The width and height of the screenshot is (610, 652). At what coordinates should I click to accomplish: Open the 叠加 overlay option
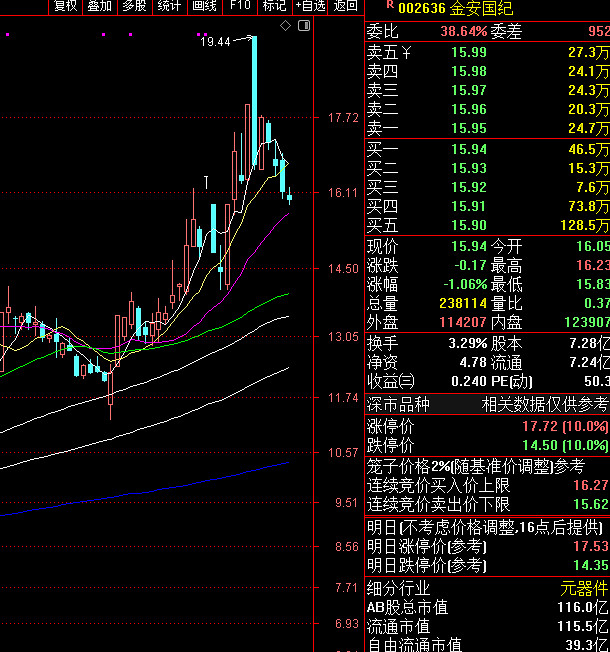click(x=99, y=6)
